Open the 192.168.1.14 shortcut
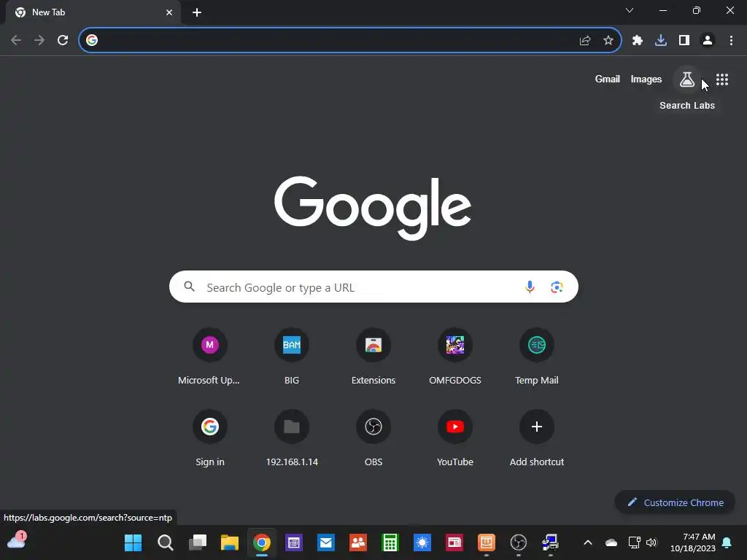The image size is (747, 560). (x=292, y=438)
